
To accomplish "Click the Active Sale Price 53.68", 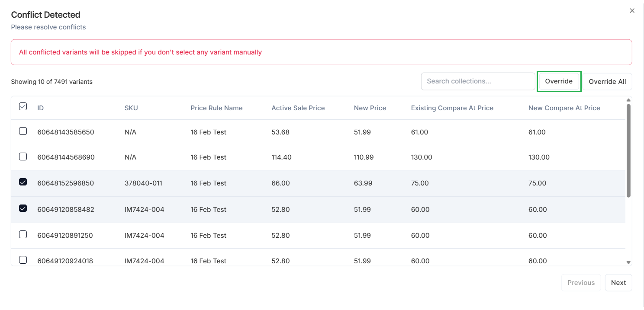I will pos(280,132).
